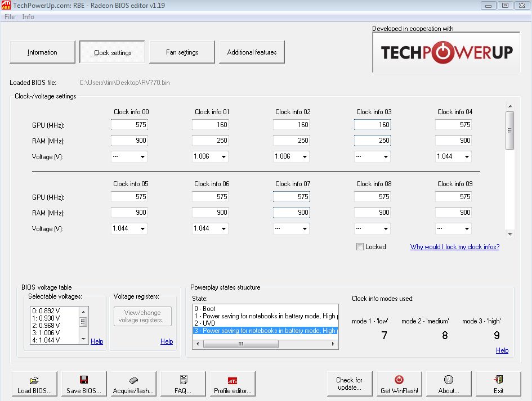Open the Info menu
This screenshot has width=532, height=401.
pyautogui.click(x=28, y=17)
